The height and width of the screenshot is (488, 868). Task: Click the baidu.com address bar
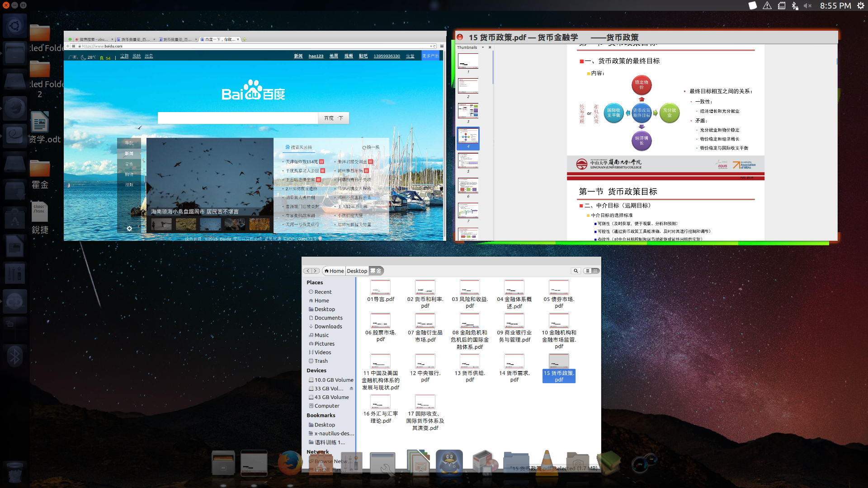click(x=253, y=46)
